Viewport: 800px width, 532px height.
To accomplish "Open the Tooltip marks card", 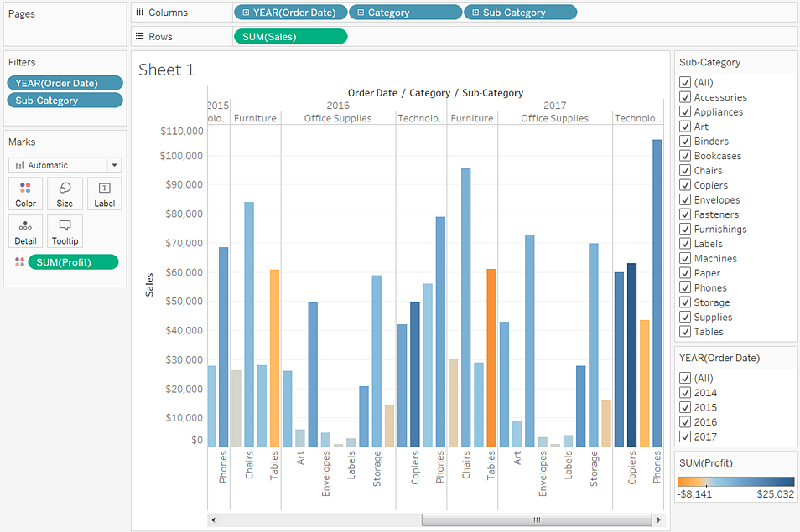I will pyautogui.click(x=65, y=231).
